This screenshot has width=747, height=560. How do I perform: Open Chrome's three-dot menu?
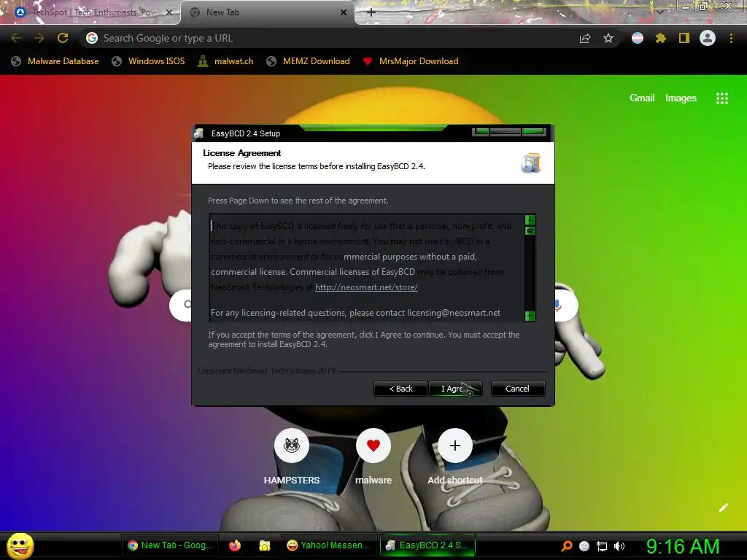pyautogui.click(x=731, y=38)
